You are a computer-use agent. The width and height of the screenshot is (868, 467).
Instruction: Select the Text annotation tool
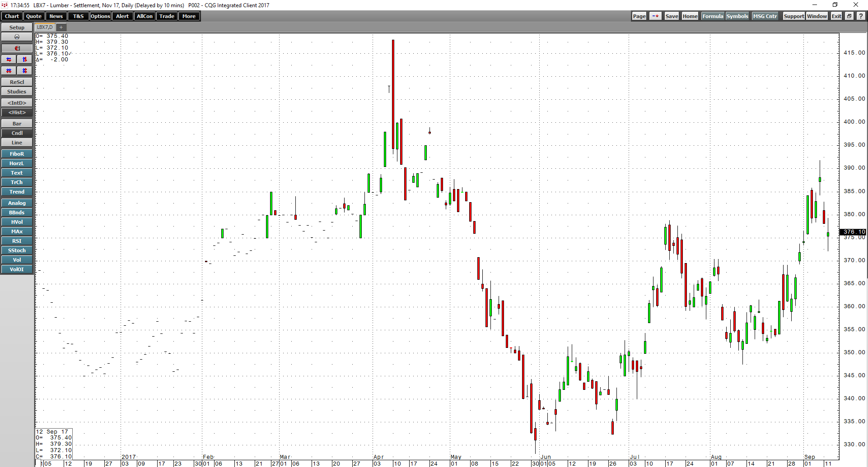17,173
